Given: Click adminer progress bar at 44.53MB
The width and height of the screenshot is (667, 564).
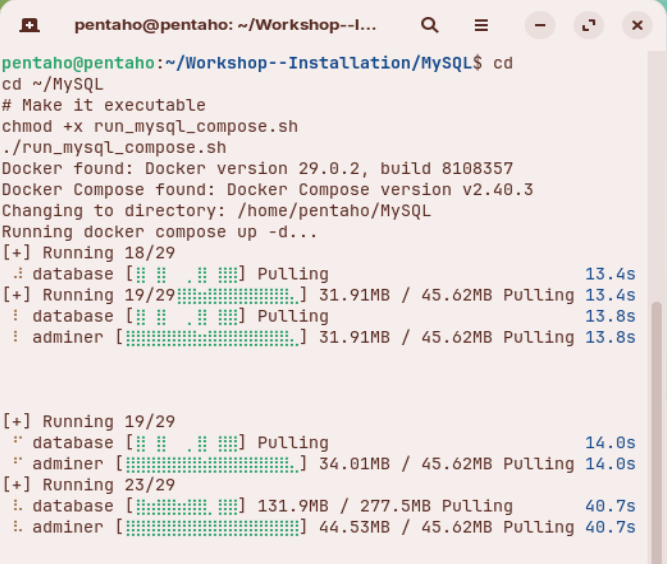Looking at the screenshot, I should point(210,527).
